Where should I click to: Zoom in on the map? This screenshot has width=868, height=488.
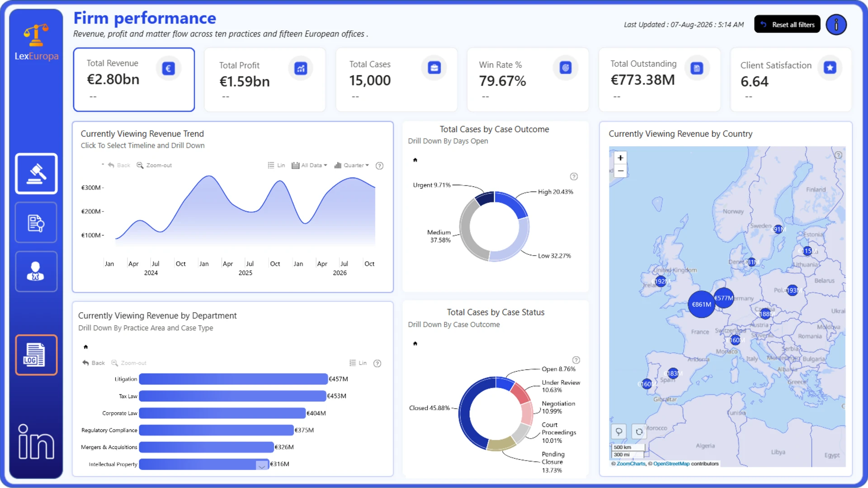620,158
